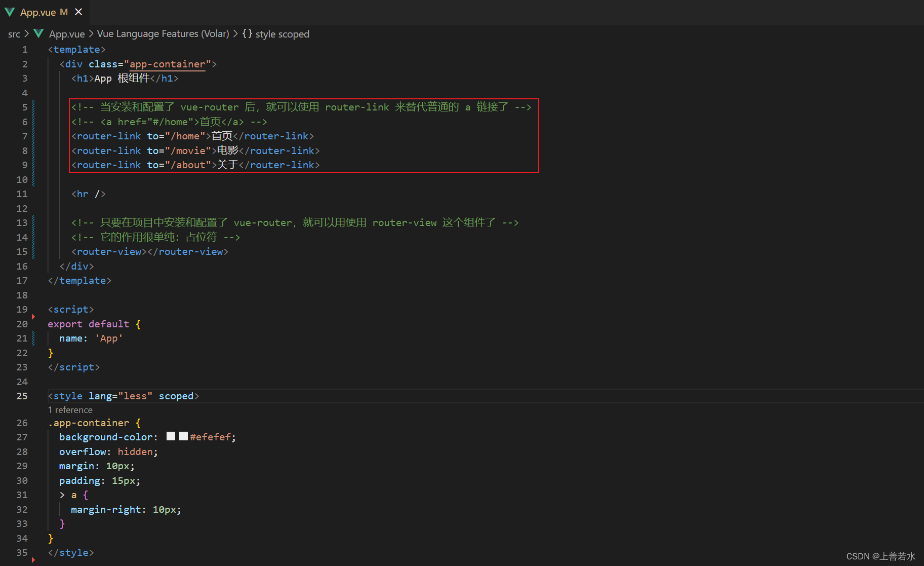Click the 'App' name string on line 21
The height and width of the screenshot is (566, 924).
point(109,338)
